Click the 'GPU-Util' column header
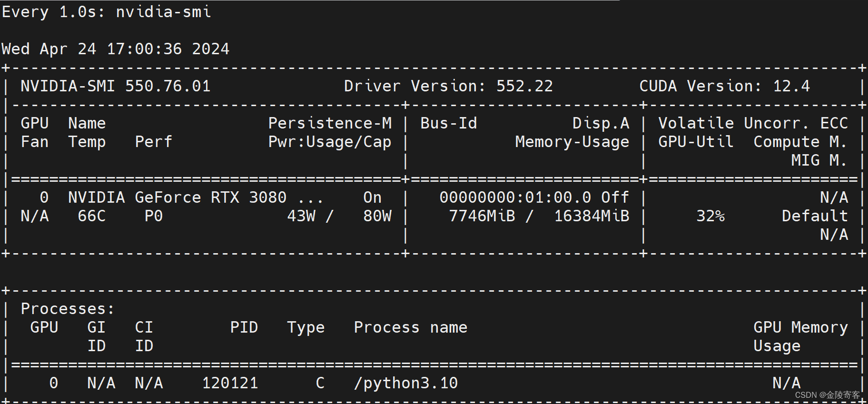 [x=696, y=141]
